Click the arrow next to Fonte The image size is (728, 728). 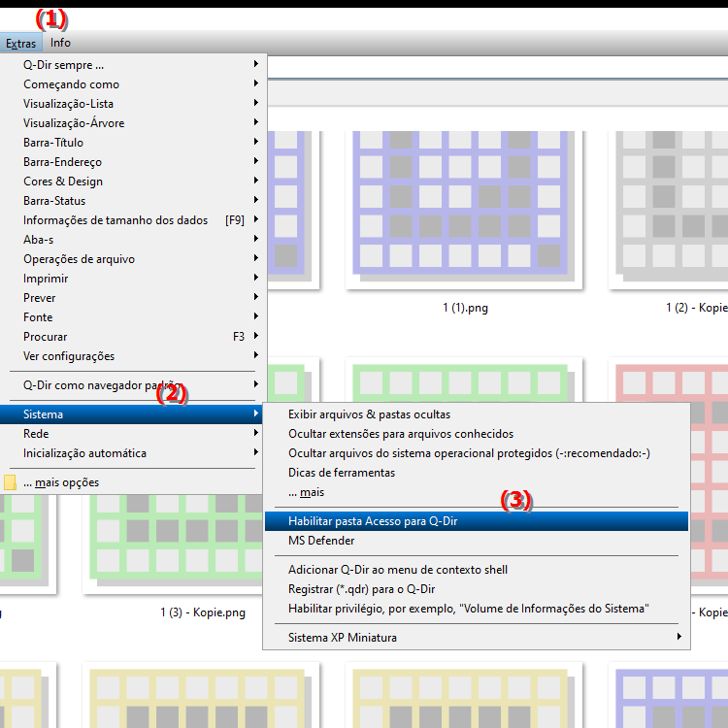coord(256,316)
